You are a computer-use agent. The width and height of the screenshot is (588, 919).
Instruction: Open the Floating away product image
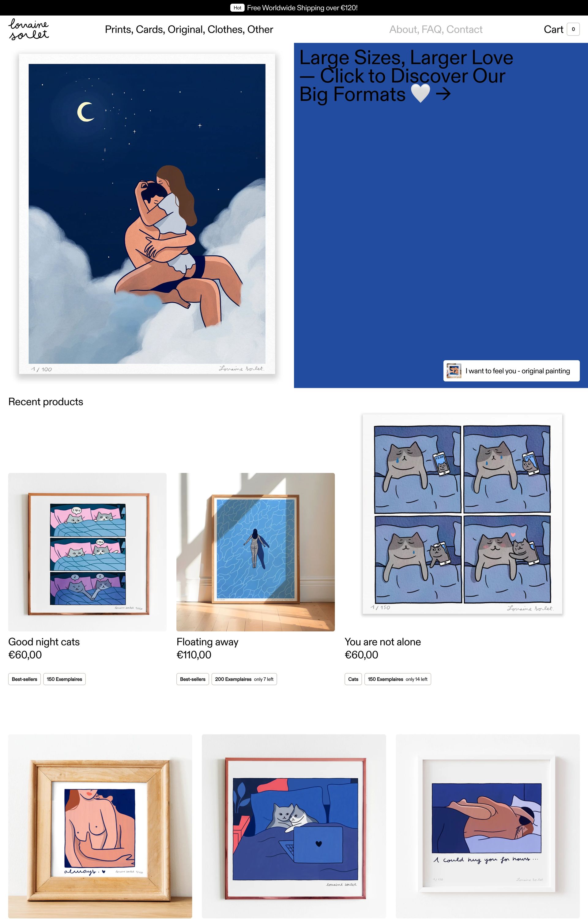tap(255, 552)
